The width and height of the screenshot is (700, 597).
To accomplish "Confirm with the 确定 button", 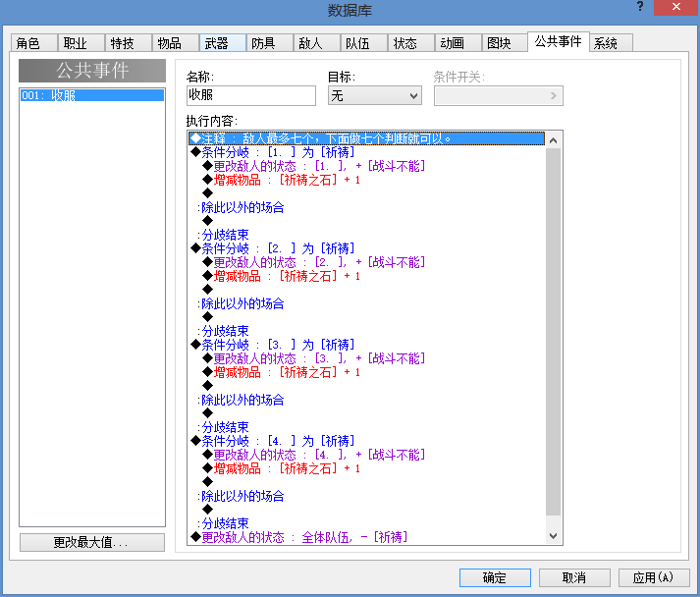I will [495, 577].
